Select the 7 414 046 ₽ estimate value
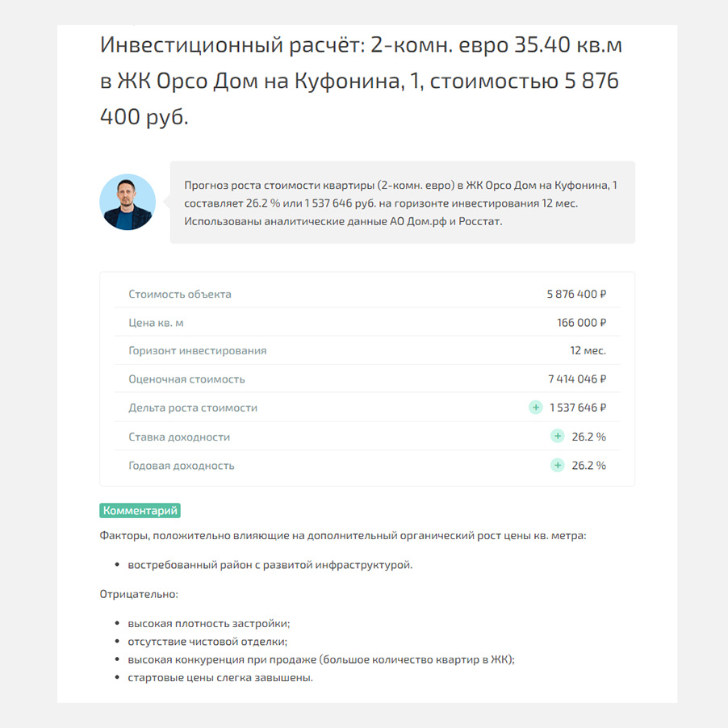This screenshot has height=728, width=728. [x=577, y=379]
